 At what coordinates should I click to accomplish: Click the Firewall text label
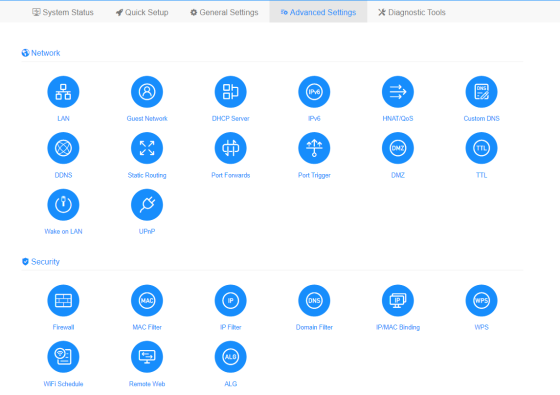63,327
